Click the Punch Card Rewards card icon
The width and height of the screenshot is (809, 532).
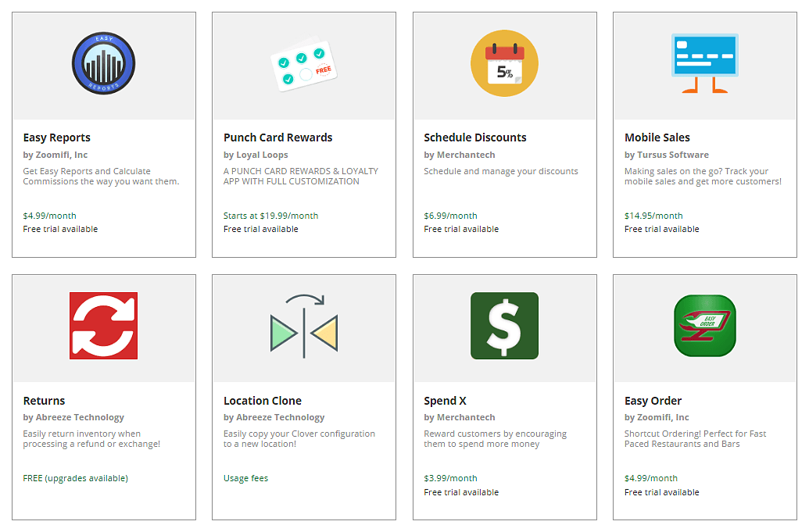[304, 64]
